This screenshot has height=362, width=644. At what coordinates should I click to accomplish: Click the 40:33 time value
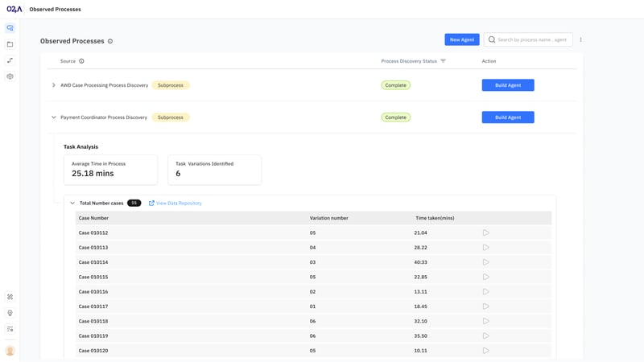(x=420, y=262)
